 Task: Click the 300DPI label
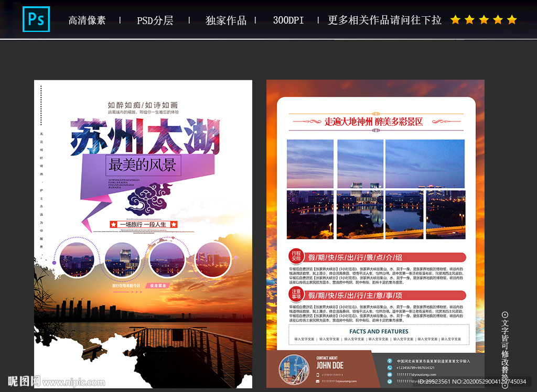coord(288,20)
